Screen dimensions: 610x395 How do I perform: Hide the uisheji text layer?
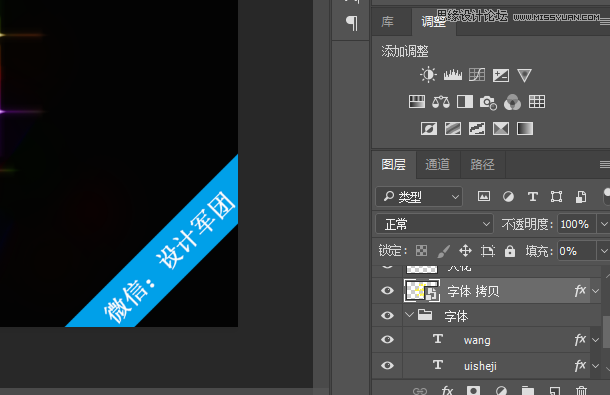[x=387, y=365]
